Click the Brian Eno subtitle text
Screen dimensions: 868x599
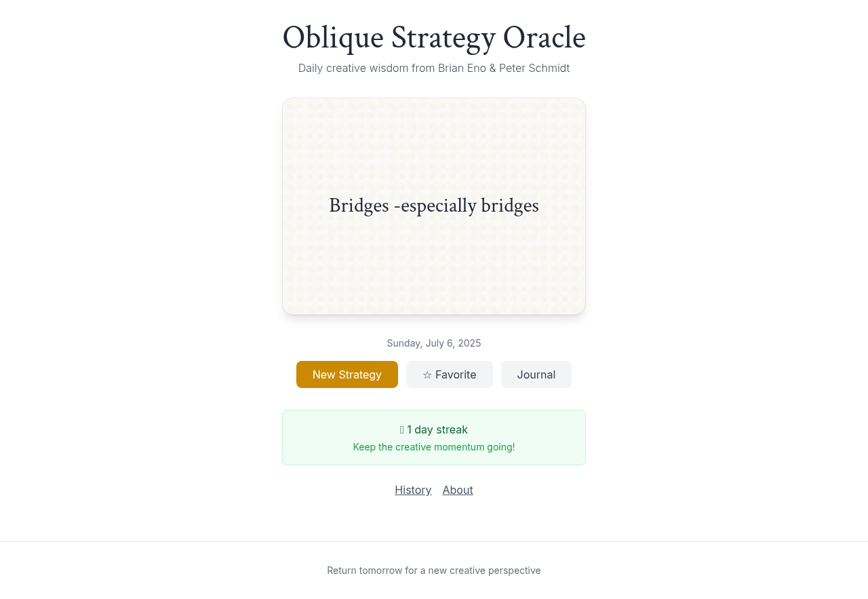click(434, 68)
